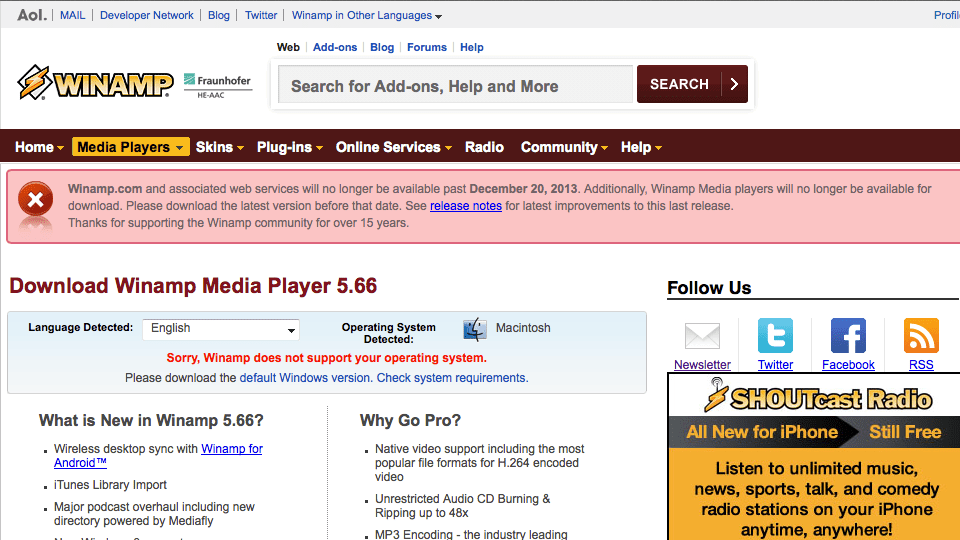Screen dimensions: 960x540
Task: Click Unrestricted Audio CD Burning bullet
Action: click(462, 506)
